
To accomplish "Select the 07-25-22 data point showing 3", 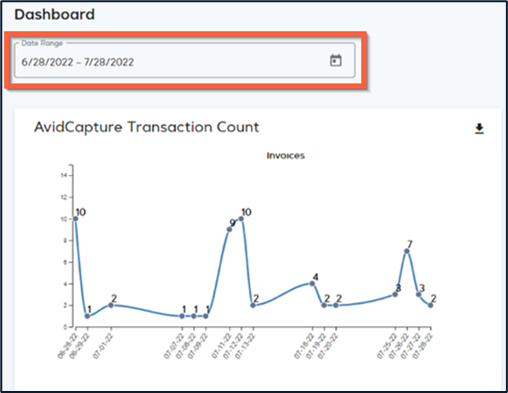I will pyautogui.click(x=395, y=294).
